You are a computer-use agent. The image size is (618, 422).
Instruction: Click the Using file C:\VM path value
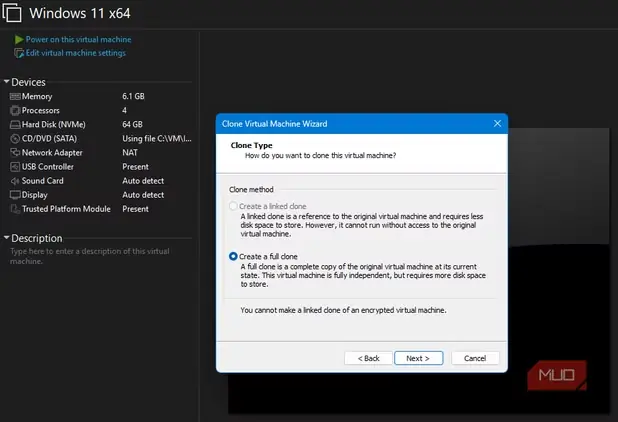click(157, 139)
